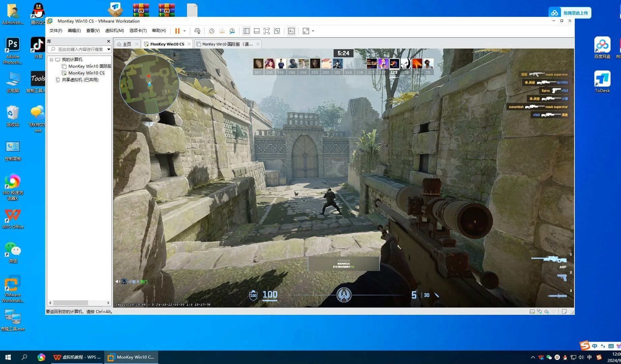
Task: Open the taskbar search icon
Action: [24, 357]
